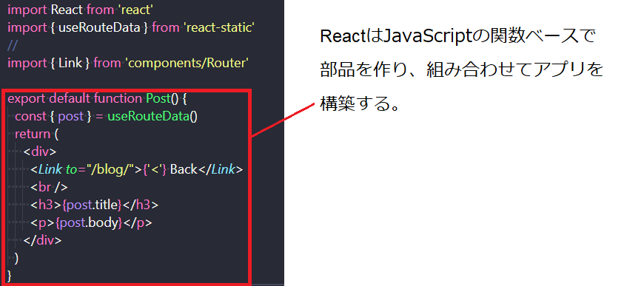
Task: Click {post.body} inside the paragraph tag
Action: click(89, 222)
